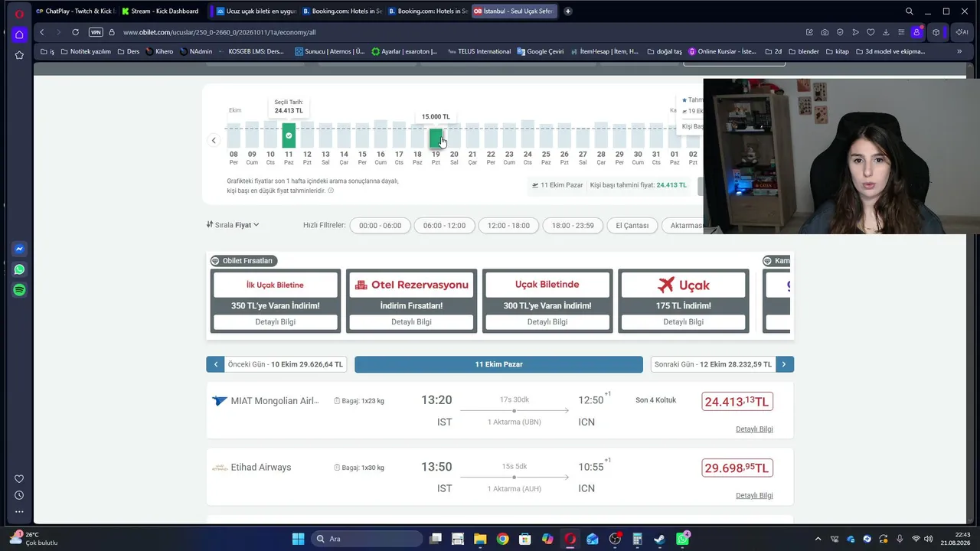Open Steam from the taskbar

[659, 539]
